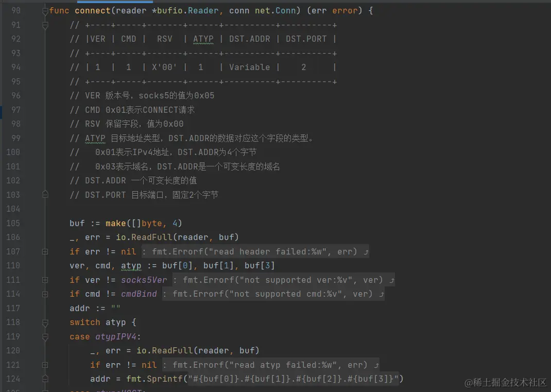Click line number 105 in the gutter
The width and height of the screenshot is (551, 392).
pos(13,223)
